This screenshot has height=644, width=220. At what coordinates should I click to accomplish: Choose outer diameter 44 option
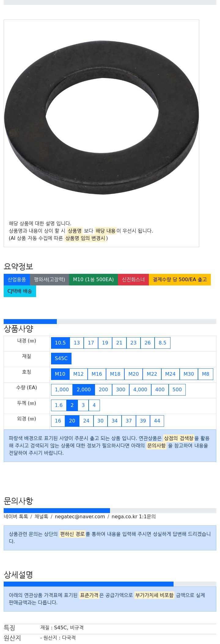coord(157,421)
